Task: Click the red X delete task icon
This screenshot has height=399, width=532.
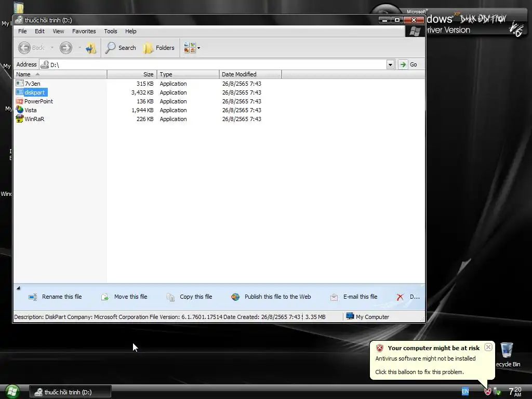Action: (x=400, y=297)
